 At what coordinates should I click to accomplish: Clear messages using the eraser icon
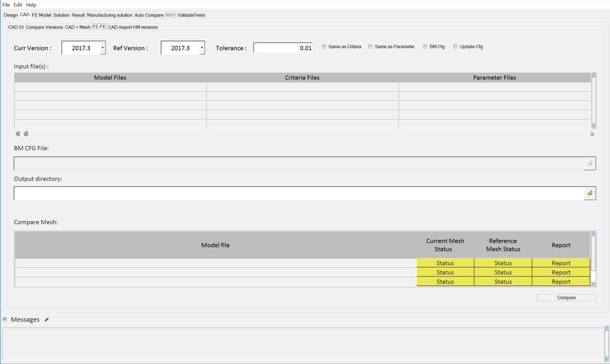point(47,320)
